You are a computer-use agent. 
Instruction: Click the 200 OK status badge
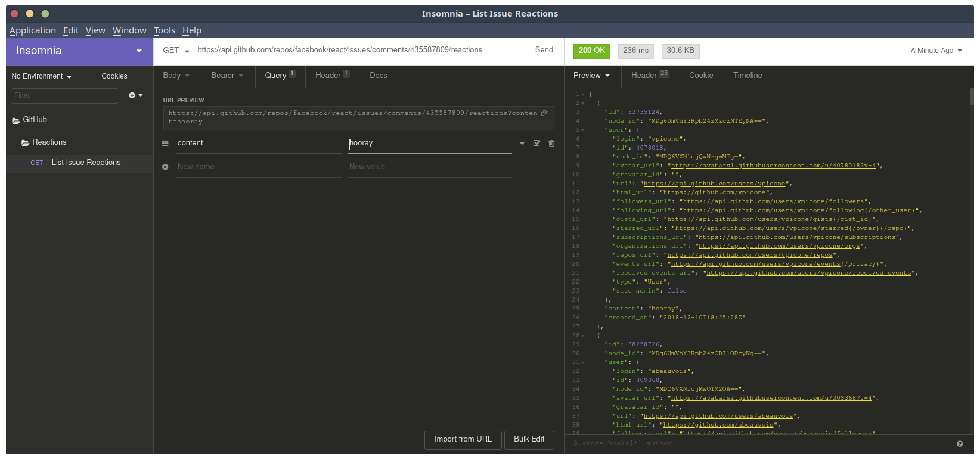592,51
